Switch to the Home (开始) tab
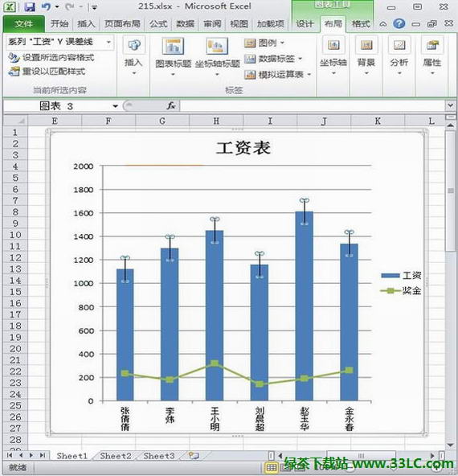 pyautogui.click(x=59, y=24)
